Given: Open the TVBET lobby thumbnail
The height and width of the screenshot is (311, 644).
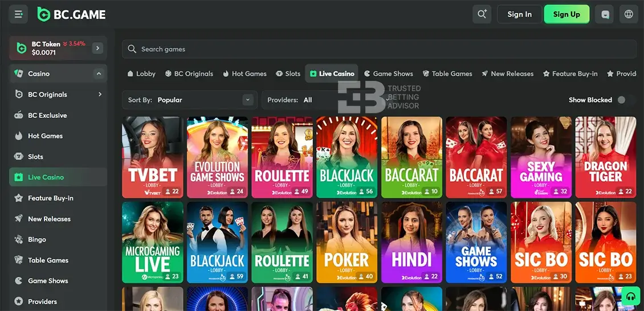Looking at the screenshot, I should pos(152,157).
